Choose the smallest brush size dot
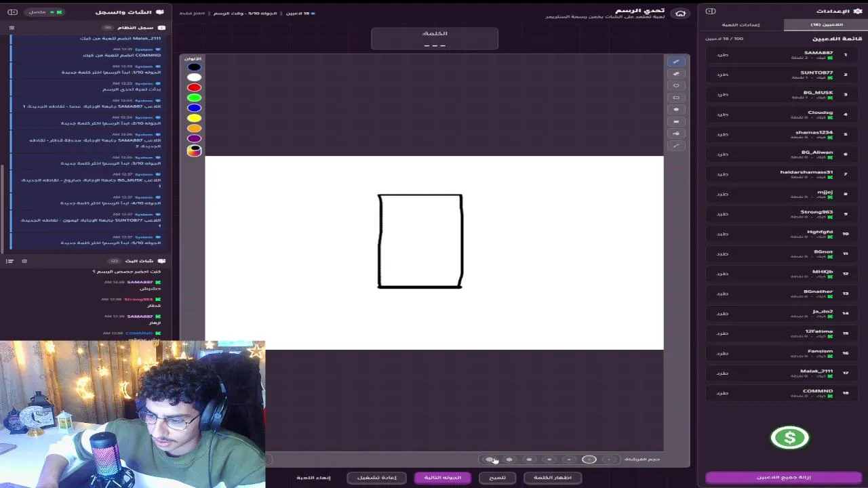The width and height of the screenshot is (868, 488). click(609, 460)
